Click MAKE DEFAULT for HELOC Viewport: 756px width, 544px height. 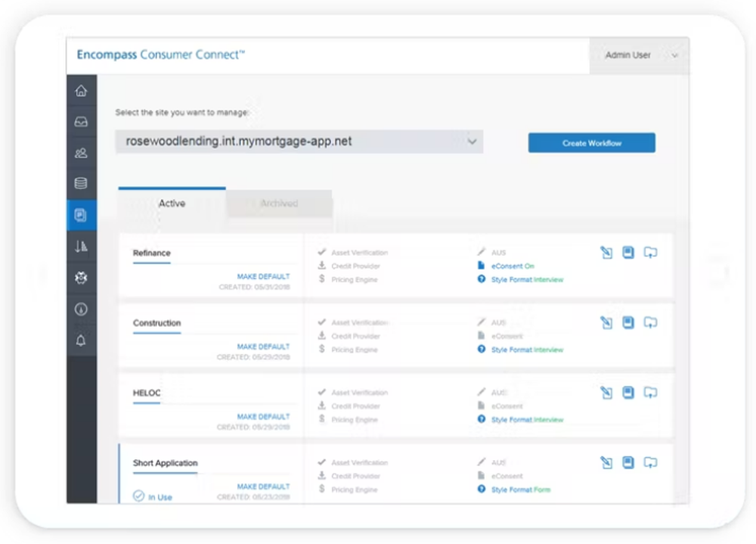point(263,417)
